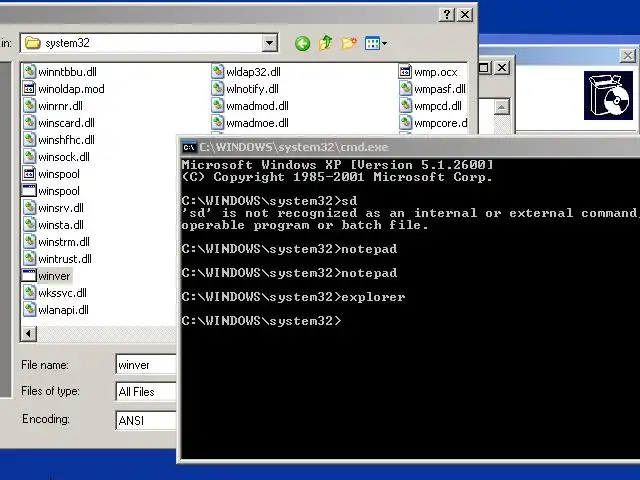The height and width of the screenshot is (480, 640).
Task: Select the wmp.ocx file icon
Action: click(x=405, y=71)
